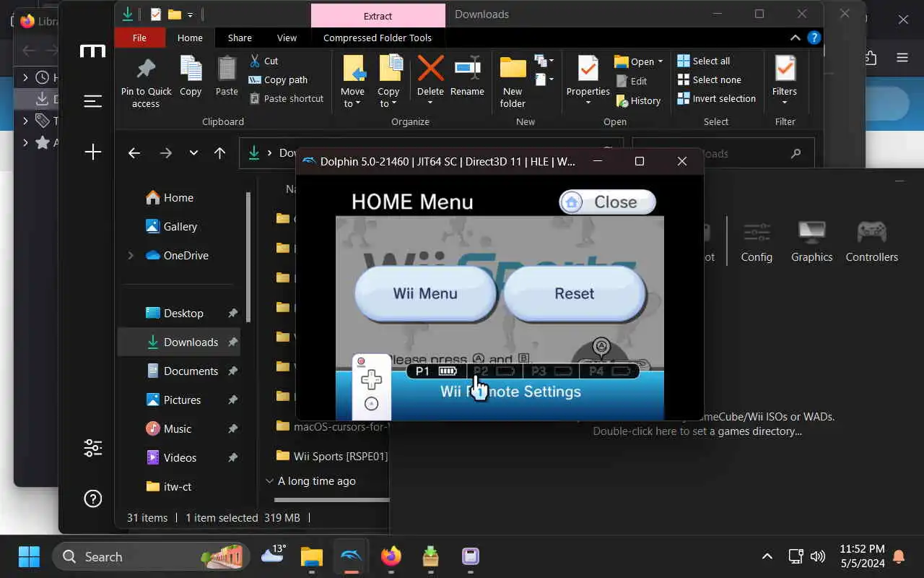Create a New folder

coord(513,82)
